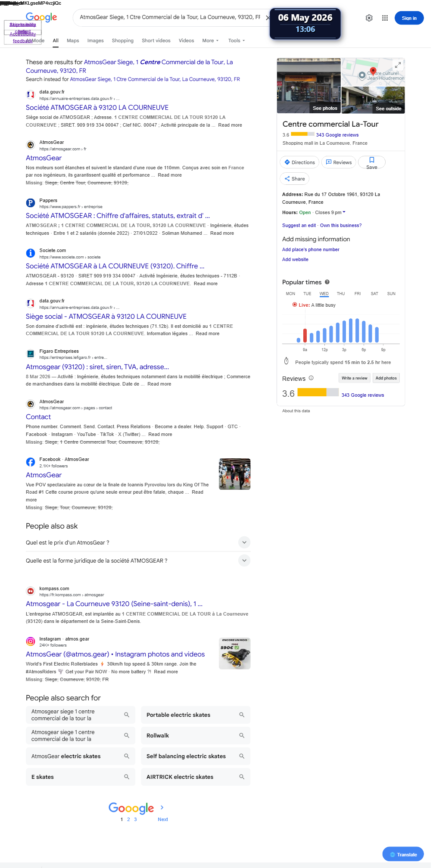Click About this data
This screenshot has height=868, width=436.
click(x=296, y=411)
